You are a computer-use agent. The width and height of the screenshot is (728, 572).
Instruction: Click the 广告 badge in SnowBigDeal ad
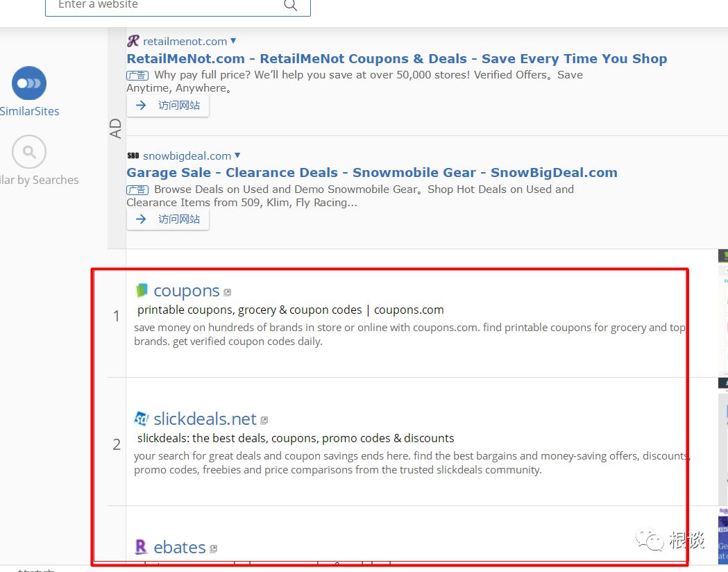point(137,190)
